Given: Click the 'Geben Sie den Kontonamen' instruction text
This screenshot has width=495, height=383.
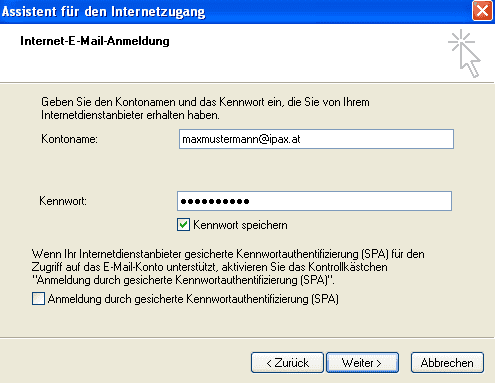Looking at the screenshot, I should (205, 108).
